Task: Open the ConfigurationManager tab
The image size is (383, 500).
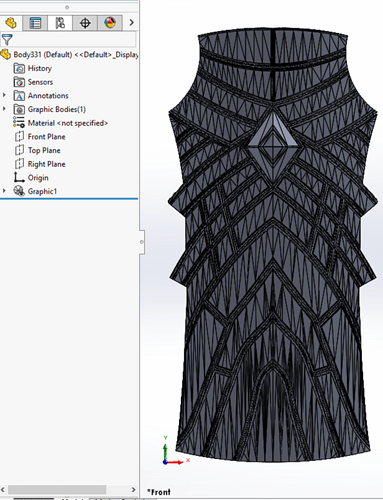Action: (x=60, y=23)
